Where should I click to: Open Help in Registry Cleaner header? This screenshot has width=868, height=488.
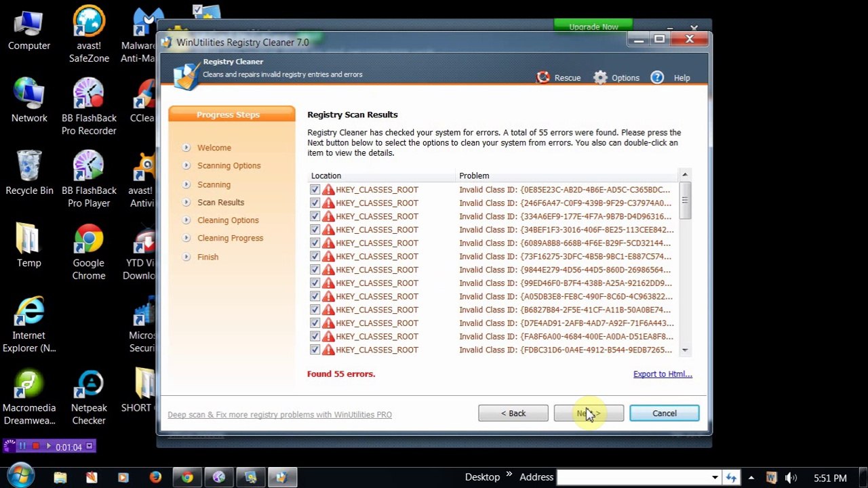pyautogui.click(x=670, y=77)
